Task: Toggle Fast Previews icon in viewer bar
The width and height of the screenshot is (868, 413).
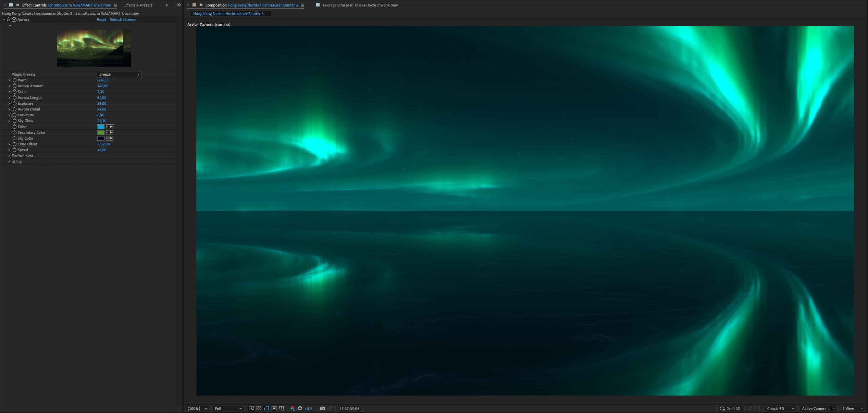Action: pyautogui.click(x=251, y=408)
